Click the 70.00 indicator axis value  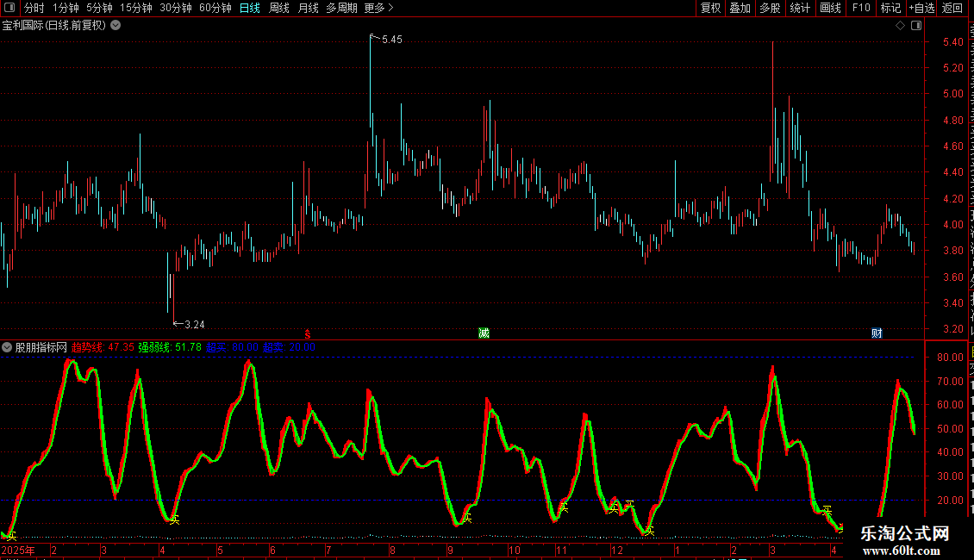click(951, 381)
